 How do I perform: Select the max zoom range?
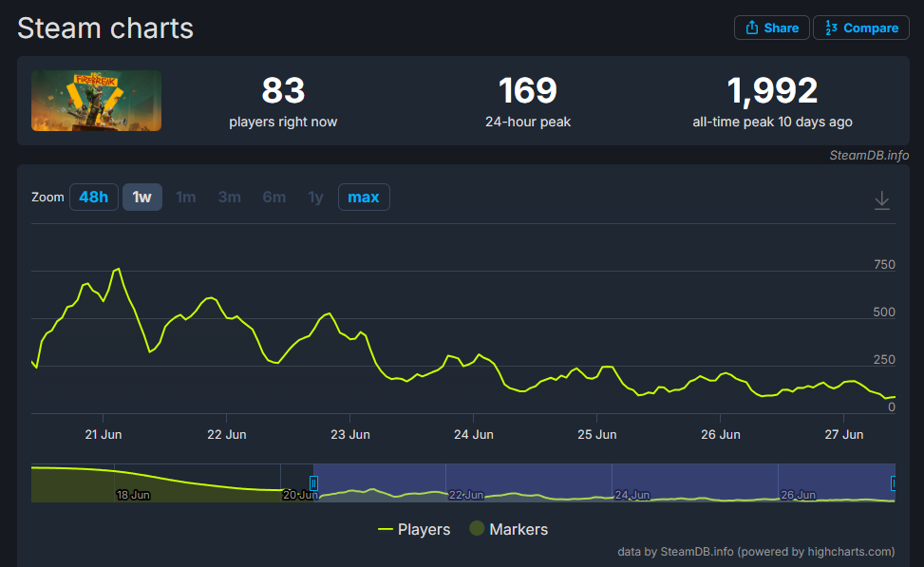click(x=364, y=197)
